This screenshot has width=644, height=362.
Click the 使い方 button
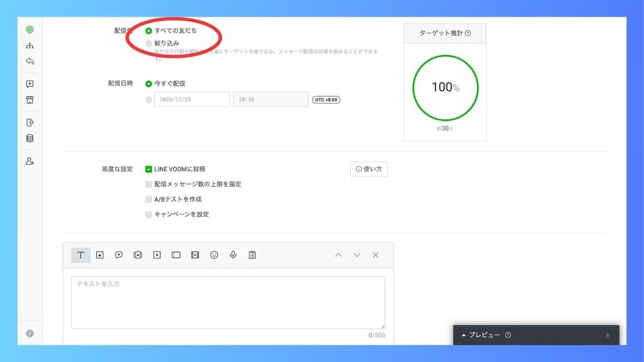[369, 169]
